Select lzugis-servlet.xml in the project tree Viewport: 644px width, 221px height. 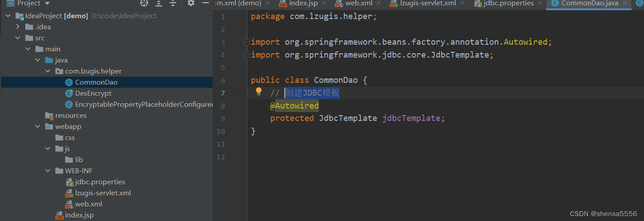click(x=107, y=193)
